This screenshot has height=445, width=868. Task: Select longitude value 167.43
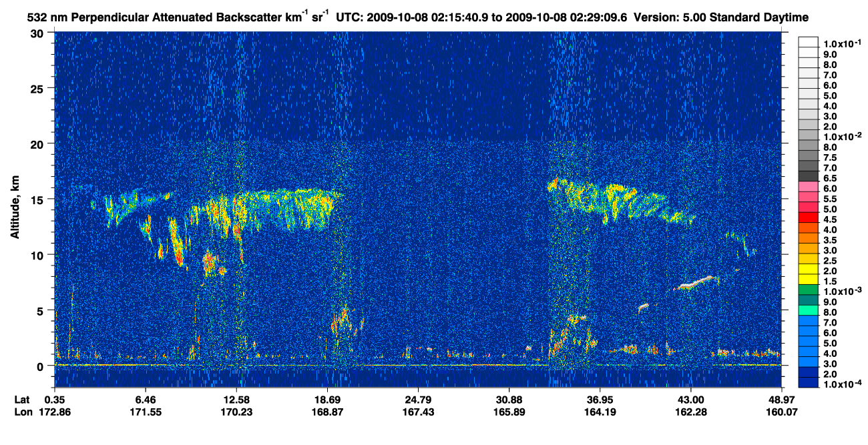point(418,412)
